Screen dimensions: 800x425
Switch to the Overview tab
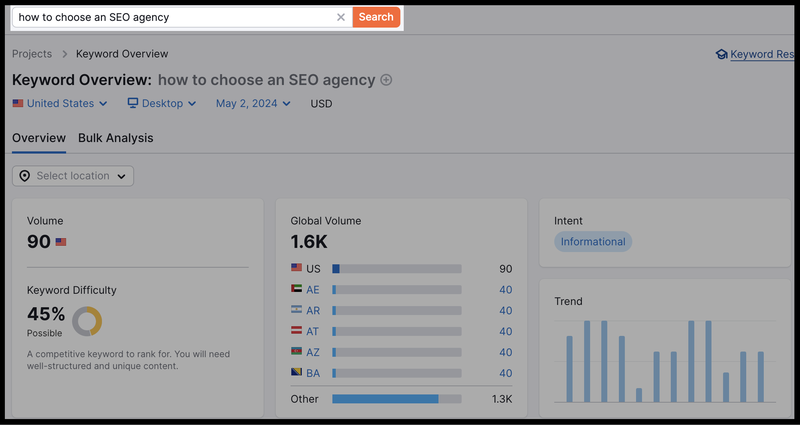[39, 138]
